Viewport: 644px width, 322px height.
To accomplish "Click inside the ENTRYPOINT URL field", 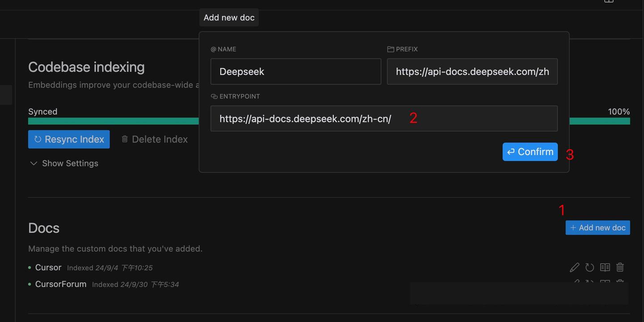I will (384, 119).
